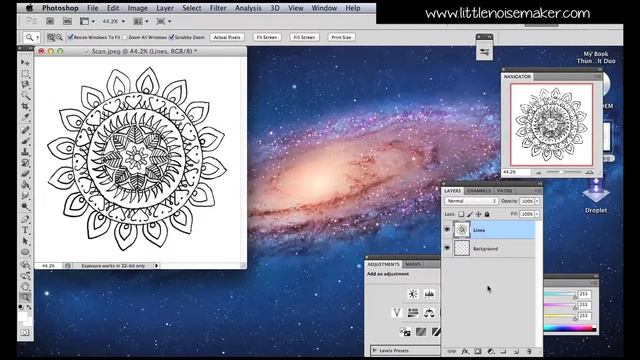Select the Zoom tool in toolbox

point(25,297)
